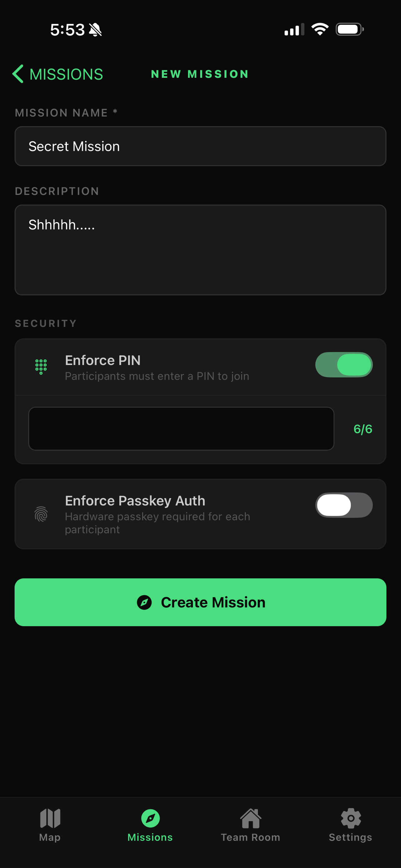This screenshot has height=868, width=401.
Task: Click the Create Mission button
Action: pyautogui.click(x=200, y=602)
